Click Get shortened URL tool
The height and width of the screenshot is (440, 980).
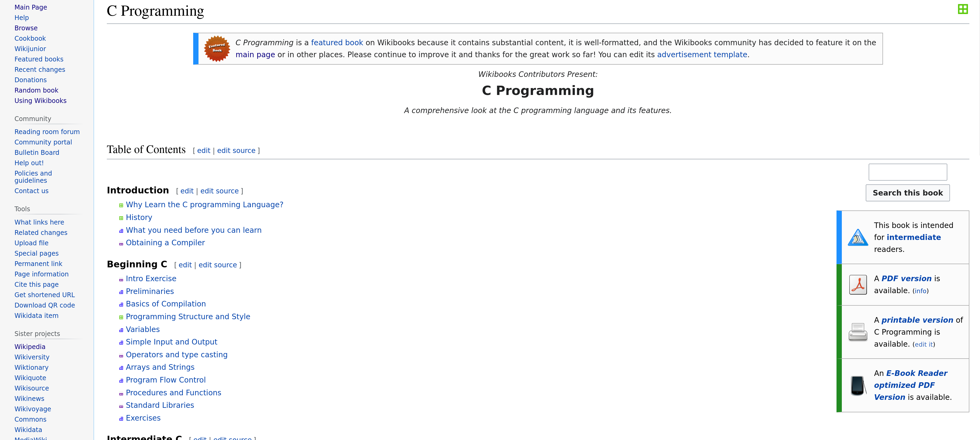(x=45, y=295)
